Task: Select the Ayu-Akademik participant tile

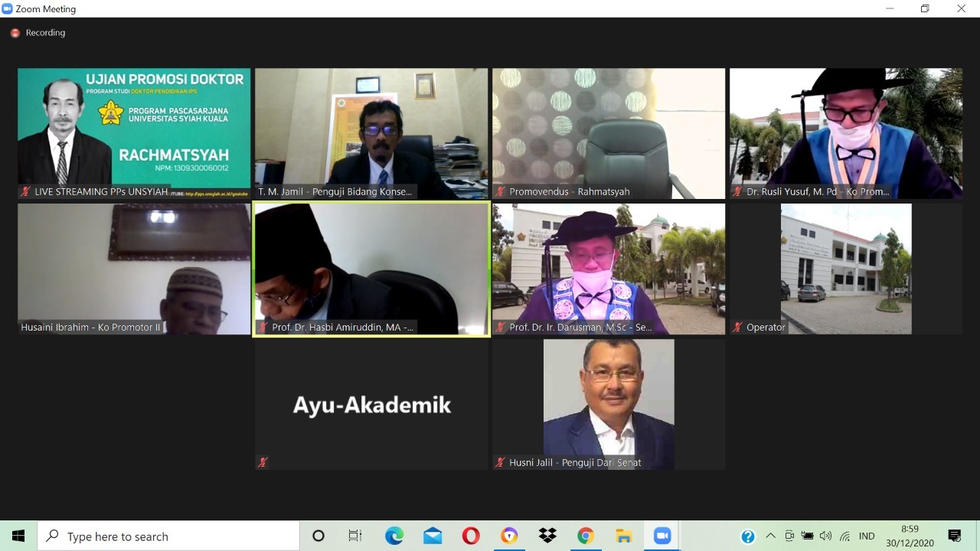Action: pyautogui.click(x=371, y=403)
